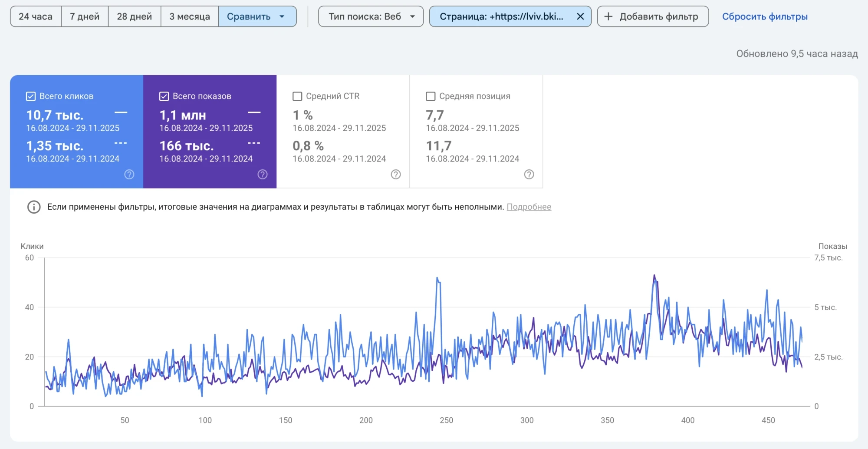Expand the Сравнить dropdown arrow
The width and height of the screenshot is (868, 449).
coord(282,17)
